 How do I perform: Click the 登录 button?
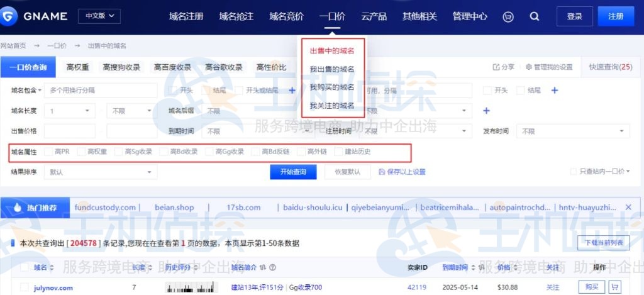click(575, 16)
